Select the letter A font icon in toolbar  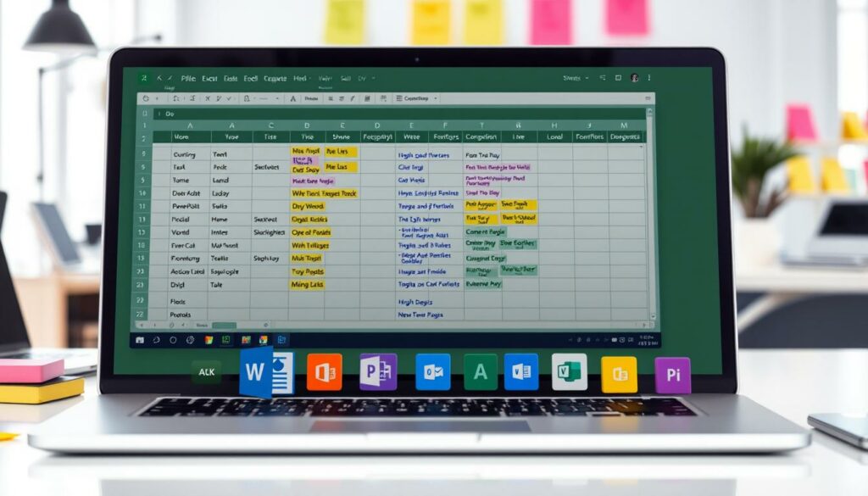point(292,98)
